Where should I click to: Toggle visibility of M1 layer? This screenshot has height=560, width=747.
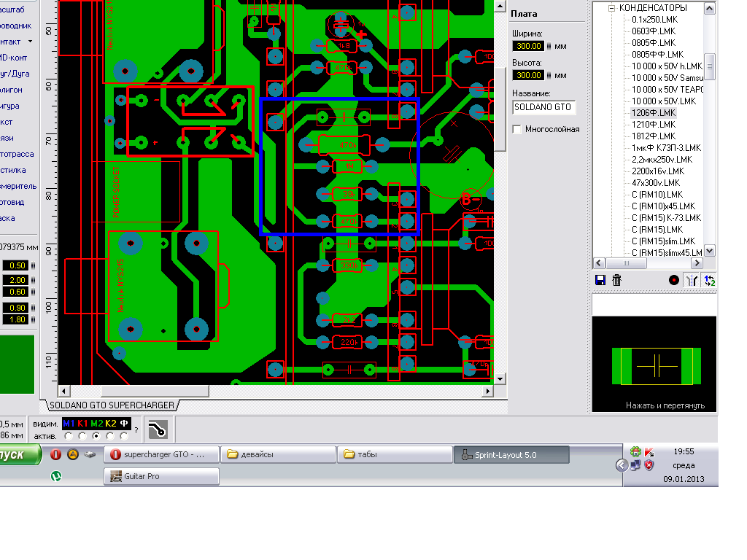tap(69, 424)
